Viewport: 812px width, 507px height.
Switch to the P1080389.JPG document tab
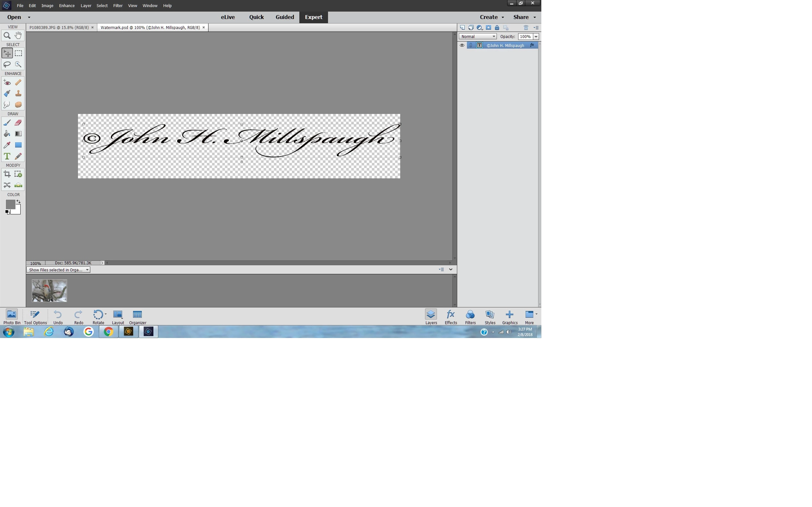59,27
